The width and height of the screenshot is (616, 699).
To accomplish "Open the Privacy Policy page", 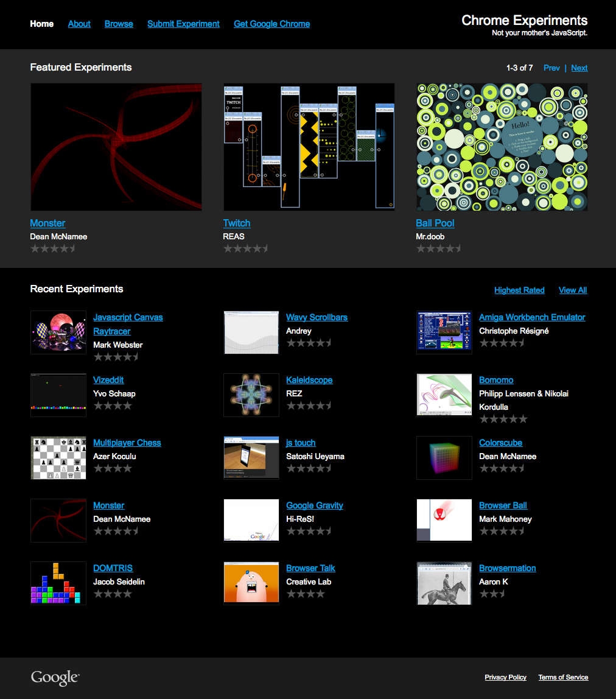I will click(505, 677).
